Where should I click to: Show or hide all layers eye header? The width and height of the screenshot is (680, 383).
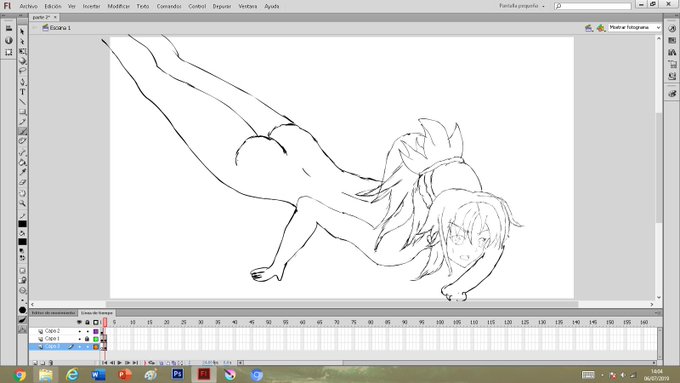click(x=79, y=322)
